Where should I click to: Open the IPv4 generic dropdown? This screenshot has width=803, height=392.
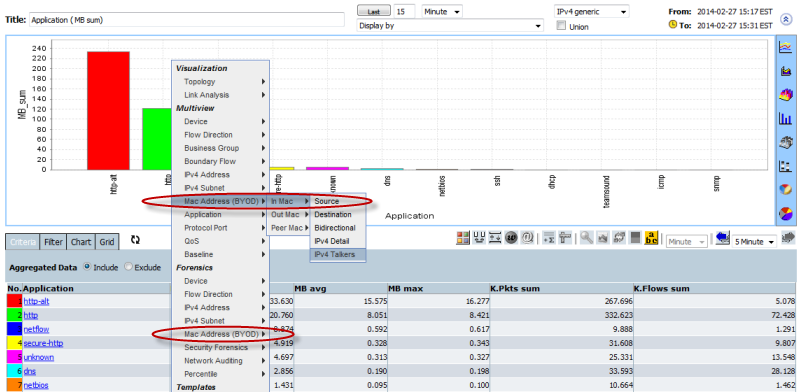click(591, 11)
